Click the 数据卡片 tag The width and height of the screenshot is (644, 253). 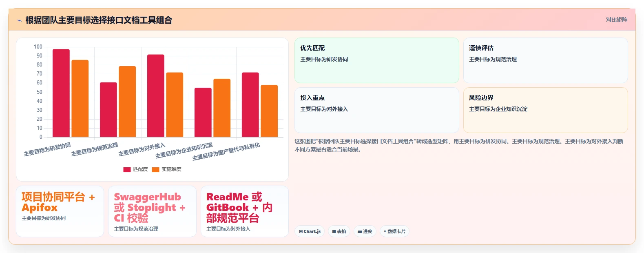[394, 231]
